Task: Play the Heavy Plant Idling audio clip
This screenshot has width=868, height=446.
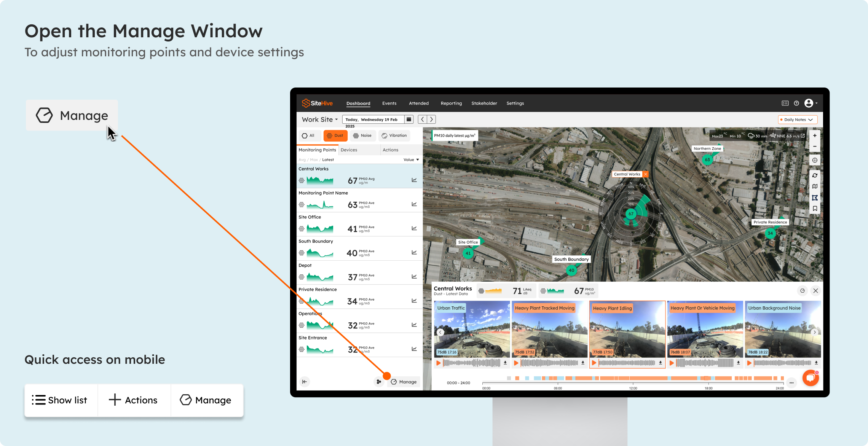Action: [594, 363]
